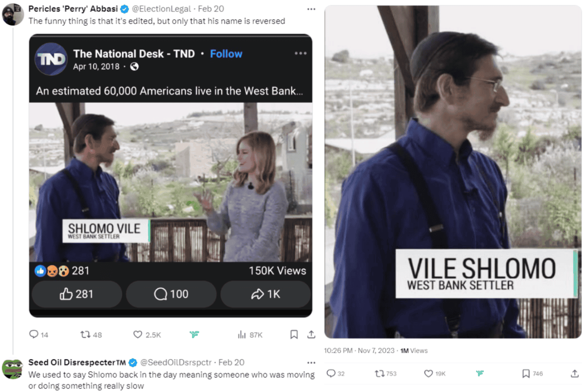Image resolution: width=588 pixels, height=392 pixels.
Task: Open Perry Abbasi's profile avatar
Action: pos(13,14)
